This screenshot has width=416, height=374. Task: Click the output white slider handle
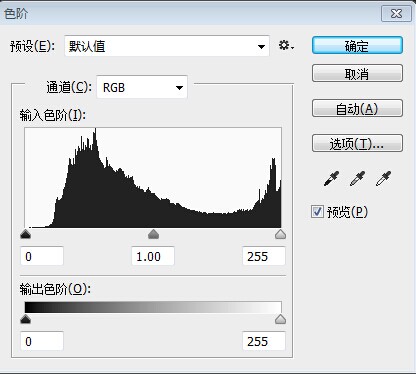tap(281, 319)
